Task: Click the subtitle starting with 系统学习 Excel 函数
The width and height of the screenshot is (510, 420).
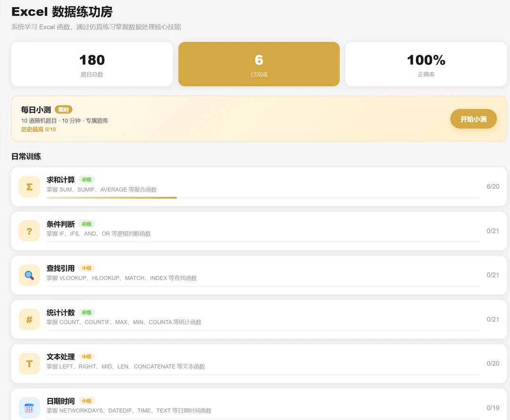Action: point(96,27)
